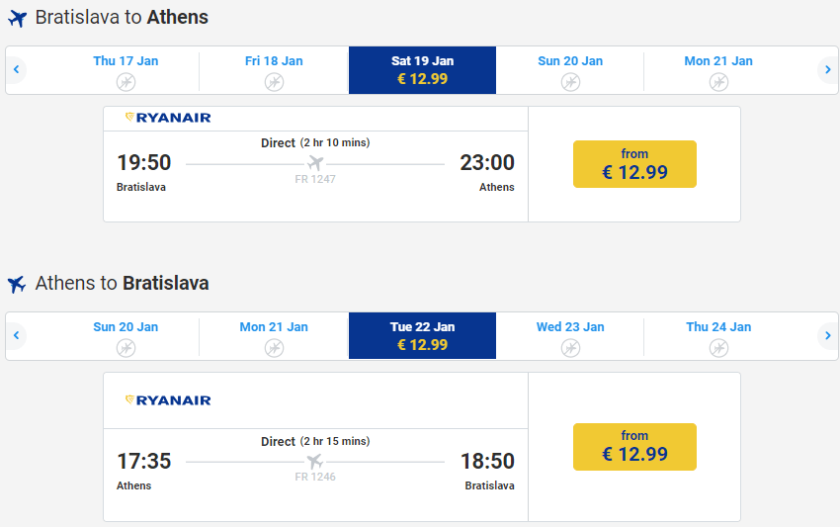The image size is (840, 527).
Task: Choose the Sun 20 Jan return date tab
Action: [x=126, y=336]
